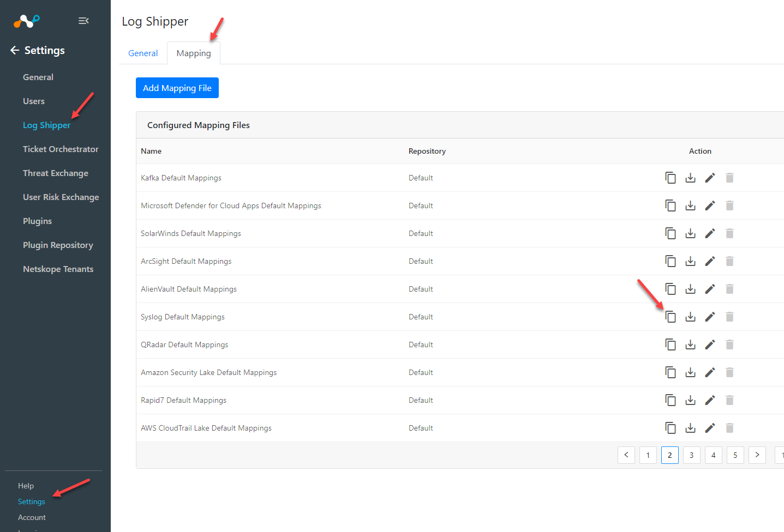The image size is (784, 532).
Task: Go back using the Settings arrow icon
Action: (15, 50)
